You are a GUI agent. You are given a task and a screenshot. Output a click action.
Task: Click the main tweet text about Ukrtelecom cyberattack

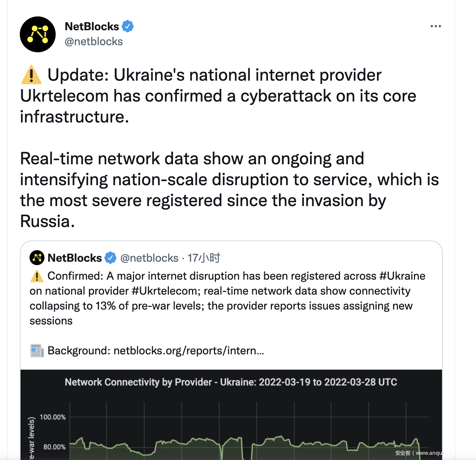pyautogui.click(x=218, y=96)
